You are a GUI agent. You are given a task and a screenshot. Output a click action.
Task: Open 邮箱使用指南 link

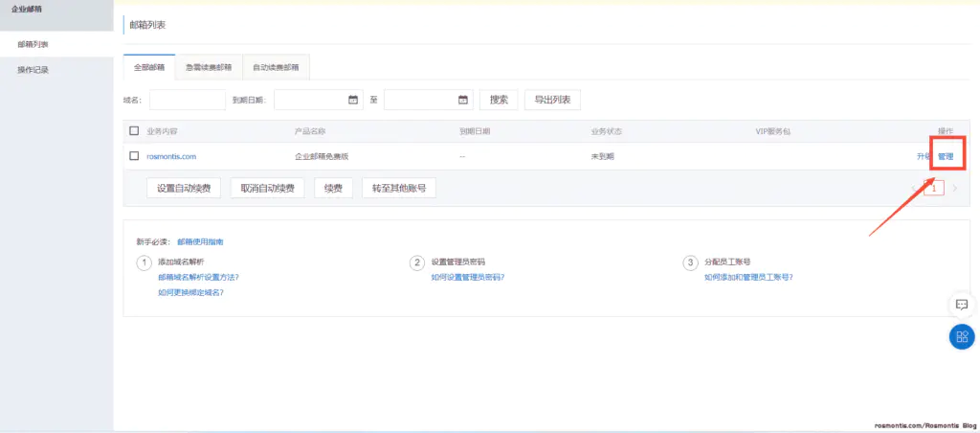click(201, 241)
